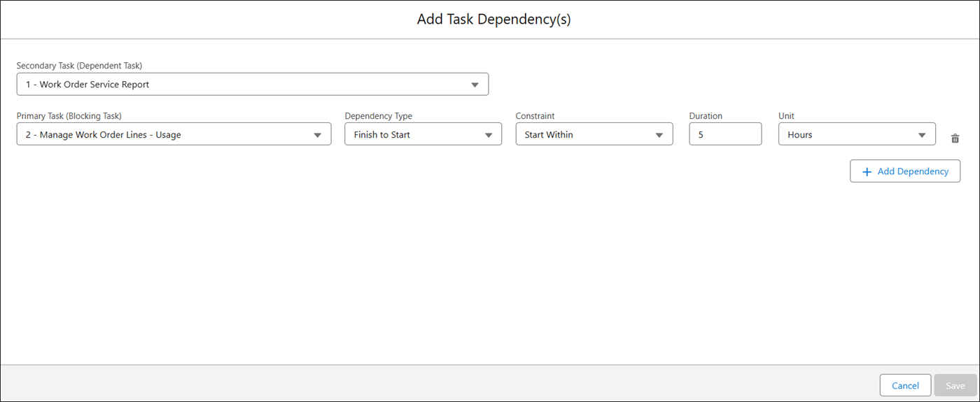Image resolution: width=980 pixels, height=402 pixels.
Task: Click the Add Task Dependency(s) heading
Action: coord(493,20)
